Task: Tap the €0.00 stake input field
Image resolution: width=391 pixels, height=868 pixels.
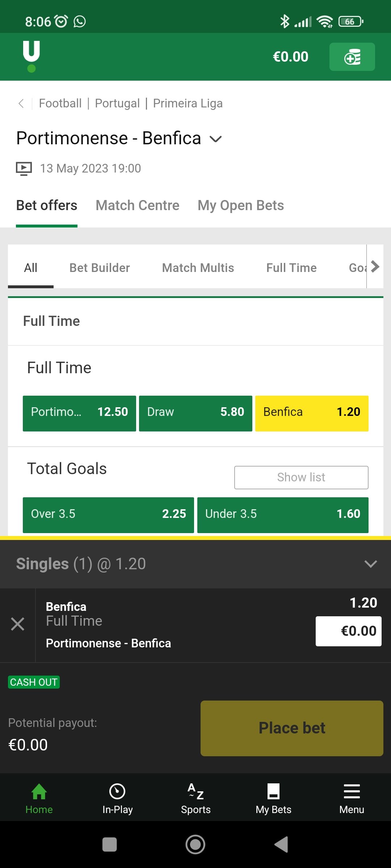Action: coord(348,631)
